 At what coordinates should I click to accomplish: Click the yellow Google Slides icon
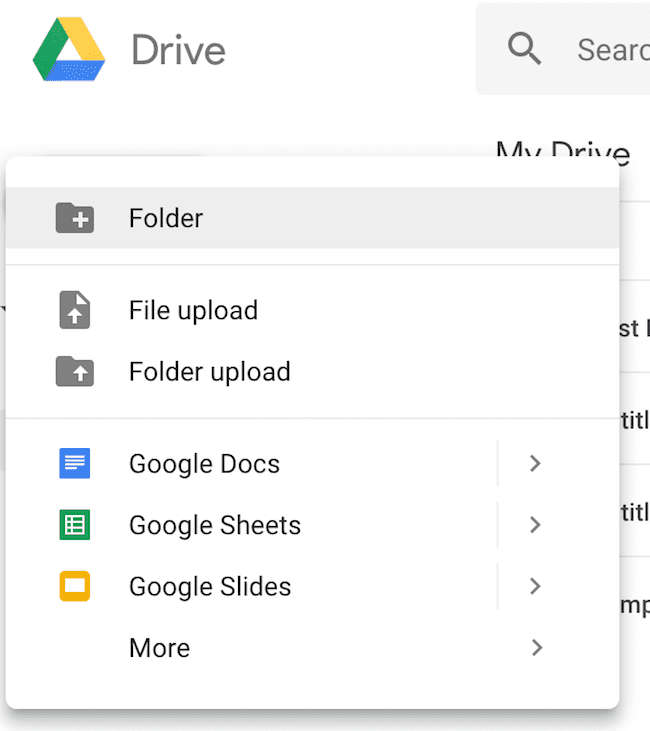[x=75, y=586]
